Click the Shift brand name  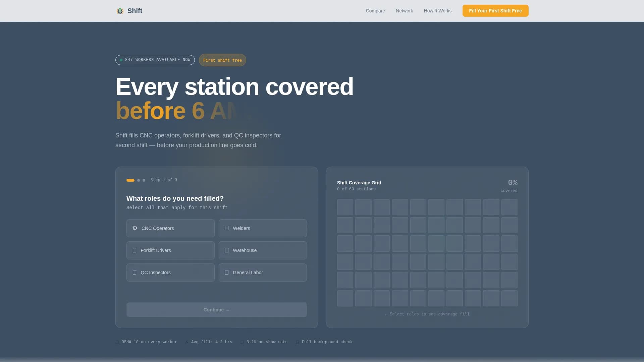(x=135, y=11)
